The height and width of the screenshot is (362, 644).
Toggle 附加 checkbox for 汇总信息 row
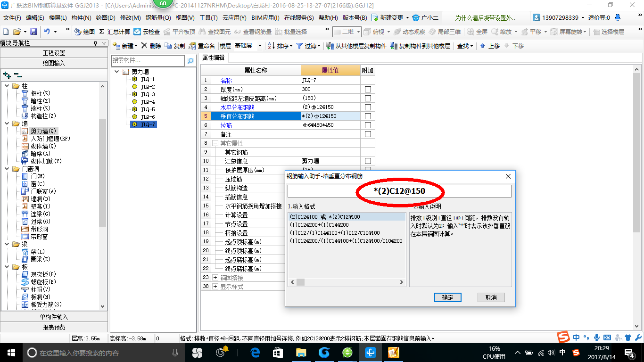[x=368, y=161]
